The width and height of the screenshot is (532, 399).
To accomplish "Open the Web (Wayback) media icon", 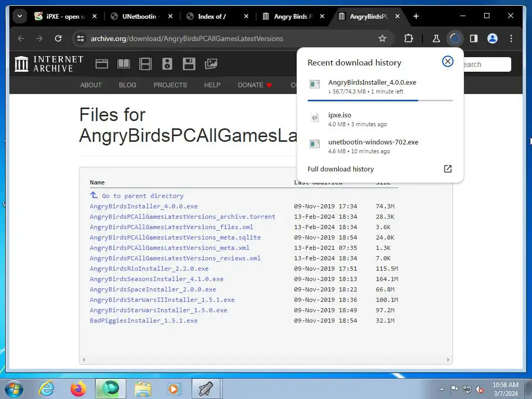I will [x=102, y=64].
